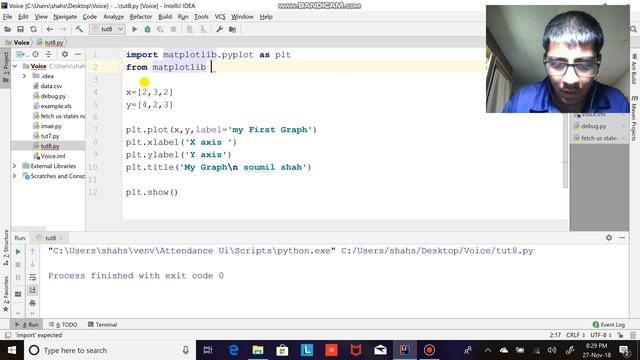Expand External Libraries node
Screen dimensions: 640x360
[x=15, y=166]
